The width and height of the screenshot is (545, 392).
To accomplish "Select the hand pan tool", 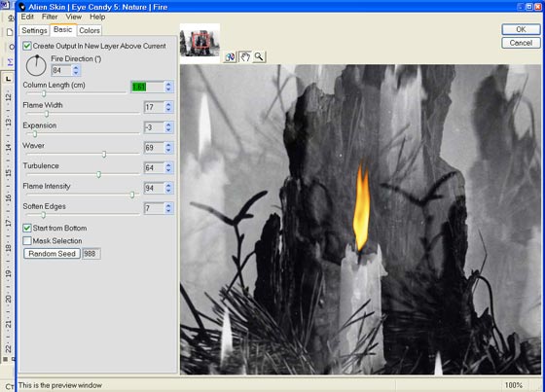I will click(x=245, y=56).
